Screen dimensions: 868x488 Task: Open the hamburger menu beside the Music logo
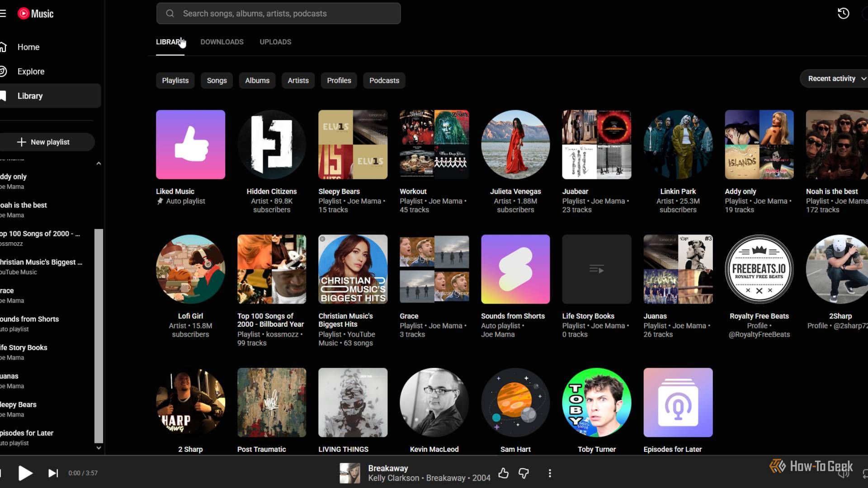[3, 14]
